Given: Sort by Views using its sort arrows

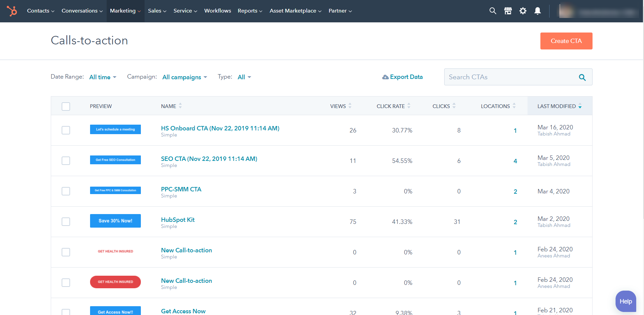Looking at the screenshot, I should click(350, 106).
